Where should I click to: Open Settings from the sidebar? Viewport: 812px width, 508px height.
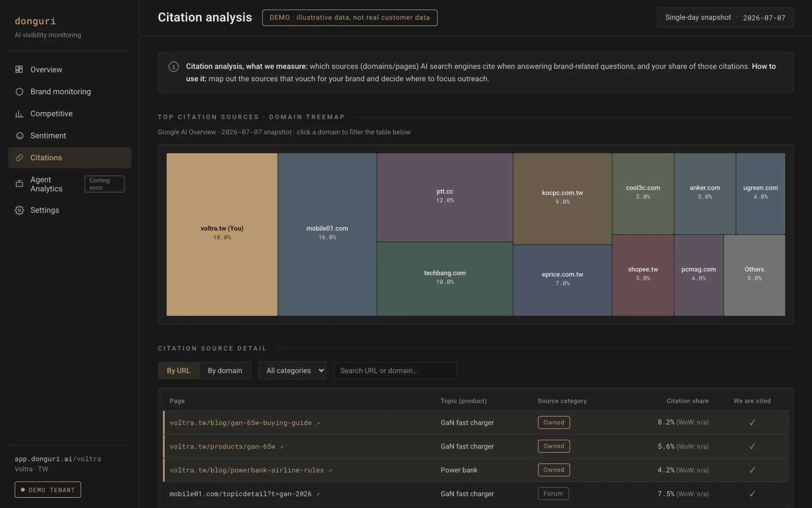click(70, 210)
